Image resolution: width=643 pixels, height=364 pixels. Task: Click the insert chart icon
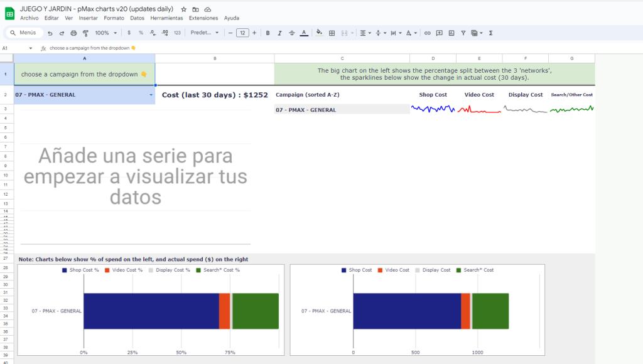pyautogui.click(x=451, y=33)
